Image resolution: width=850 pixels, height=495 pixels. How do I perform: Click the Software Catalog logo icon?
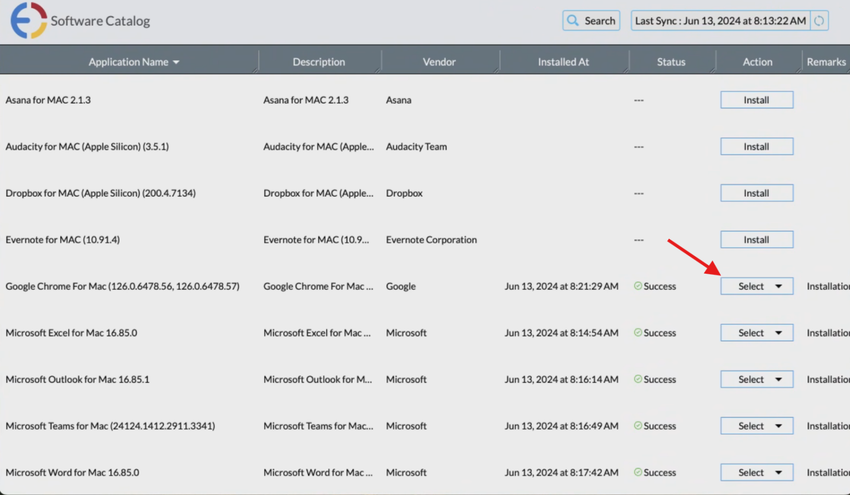coord(28,21)
